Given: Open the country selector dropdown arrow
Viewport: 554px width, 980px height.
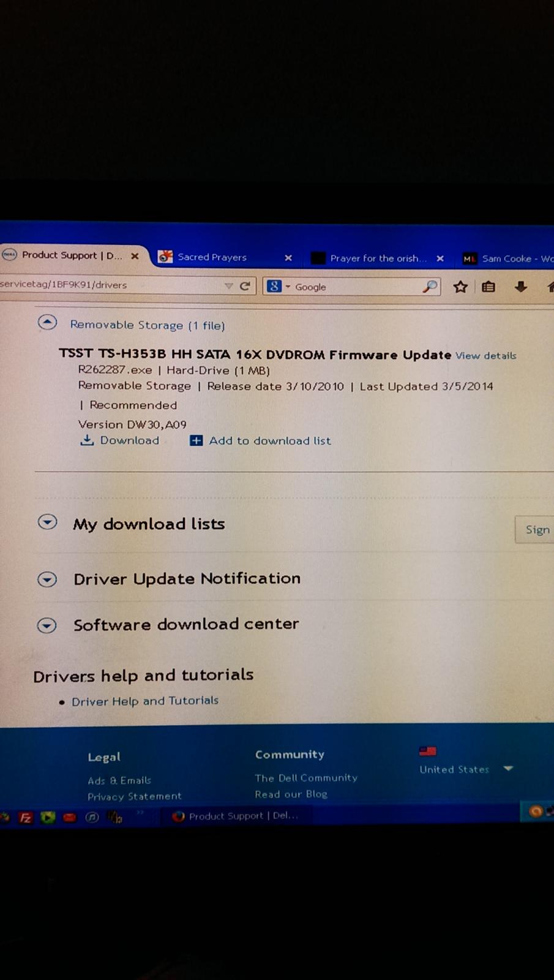Looking at the screenshot, I should point(508,769).
